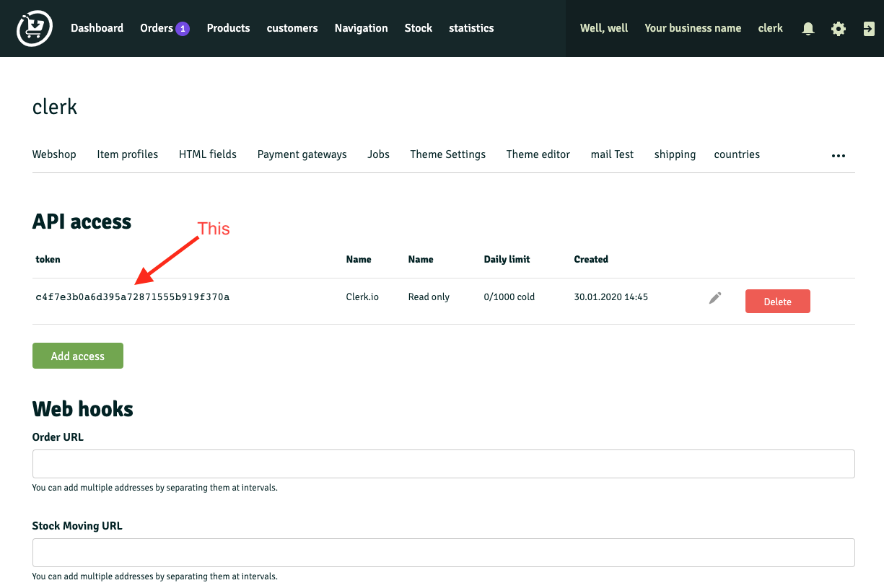Screen dimensions: 884x588
Task: Navigate to the Products section
Action: (228, 28)
